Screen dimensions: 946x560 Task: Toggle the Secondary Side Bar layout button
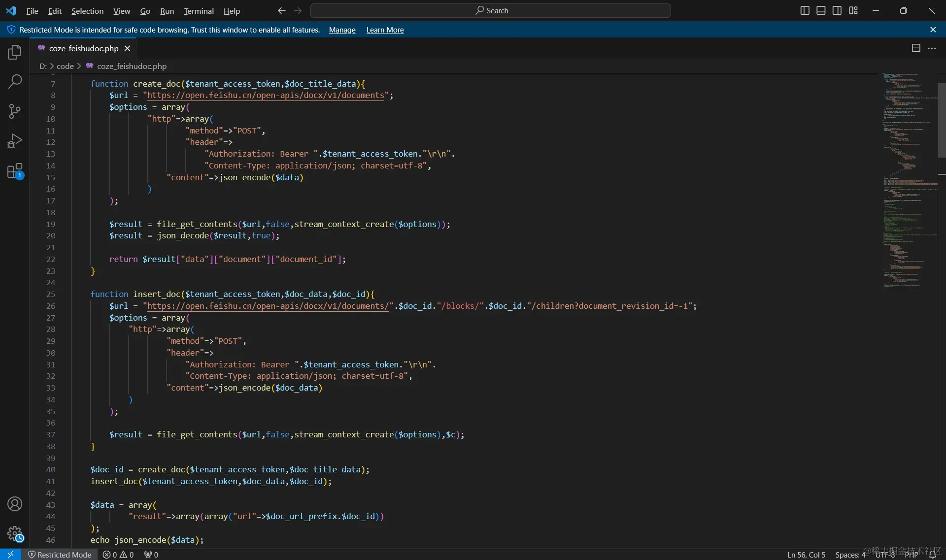[x=837, y=10]
